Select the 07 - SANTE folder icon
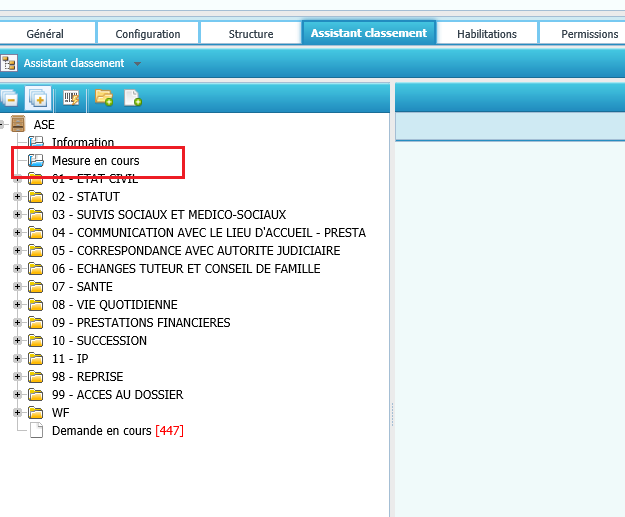This screenshot has height=517, width=625. (35, 287)
